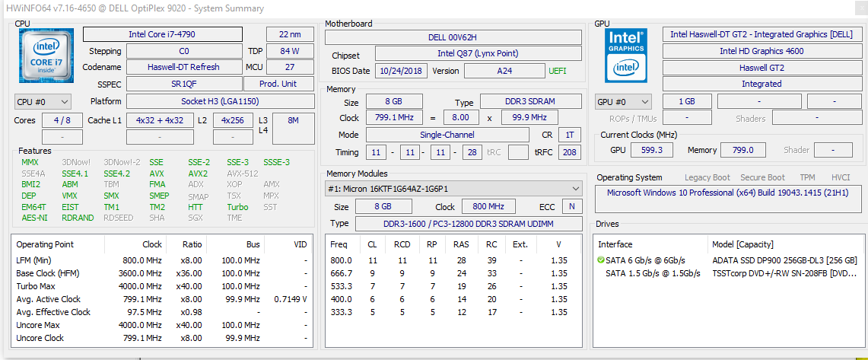Click the Intel Core i7-4790 name field
Screen dimensions: 868x360
pyautogui.click(x=162, y=34)
